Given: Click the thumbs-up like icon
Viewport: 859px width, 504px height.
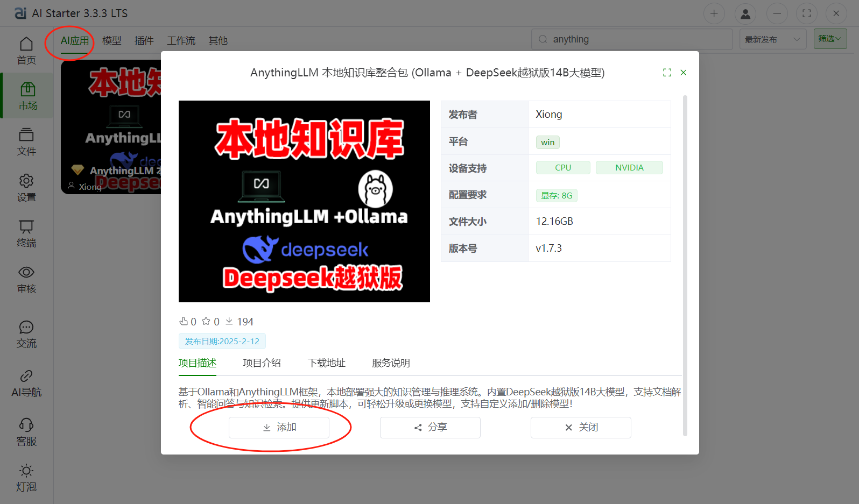Looking at the screenshot, I should (x=184, y=321).
